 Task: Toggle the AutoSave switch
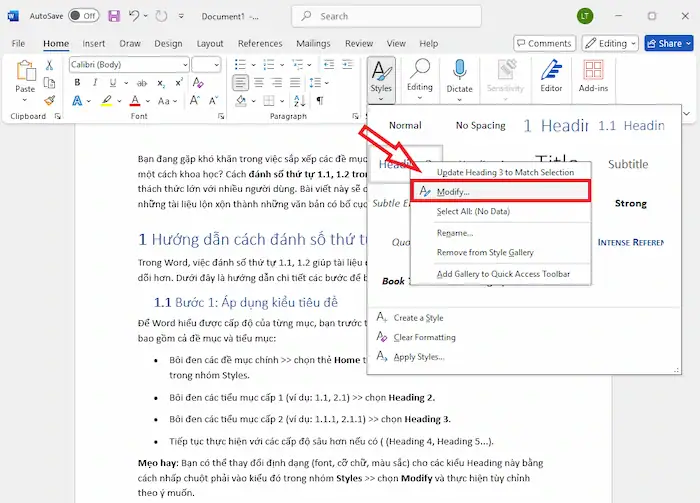83,16
